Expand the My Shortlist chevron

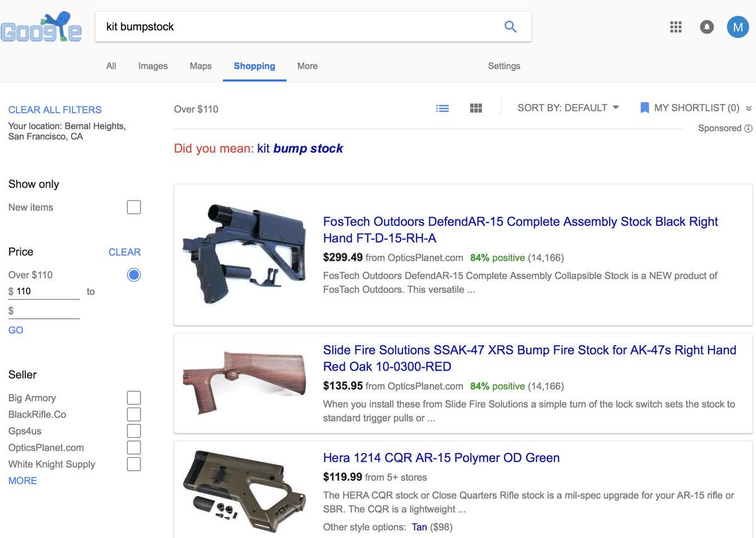tap(748, 108)
